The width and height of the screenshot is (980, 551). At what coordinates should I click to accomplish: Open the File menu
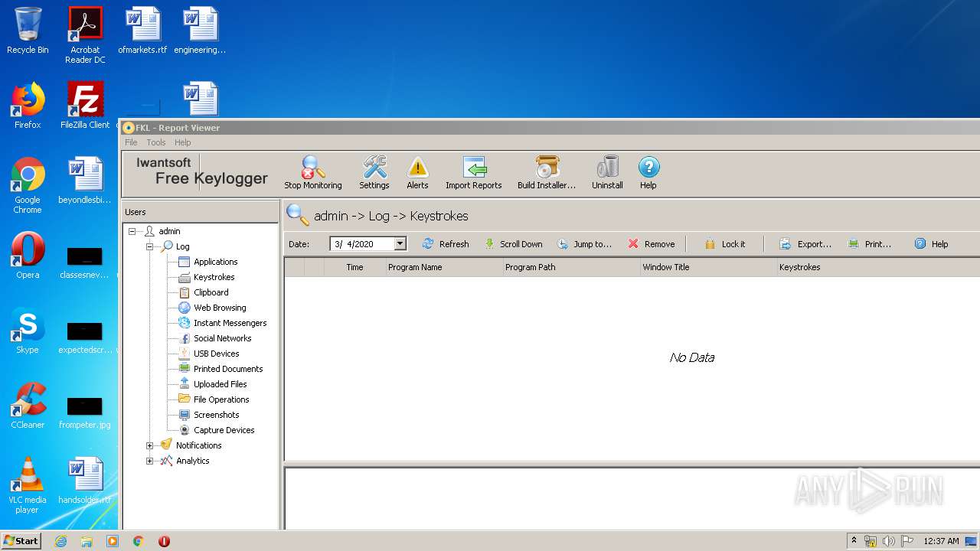pyautogui.click(x=131, y=142)
